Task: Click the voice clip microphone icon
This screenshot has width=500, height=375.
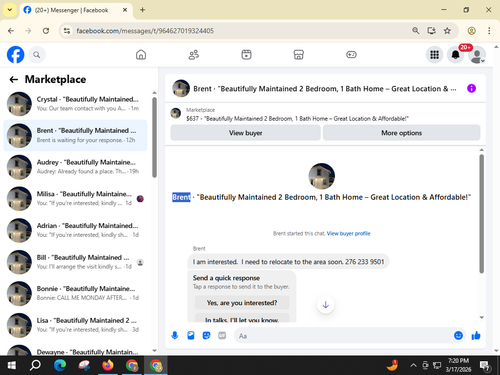Action: coord(175,335)
